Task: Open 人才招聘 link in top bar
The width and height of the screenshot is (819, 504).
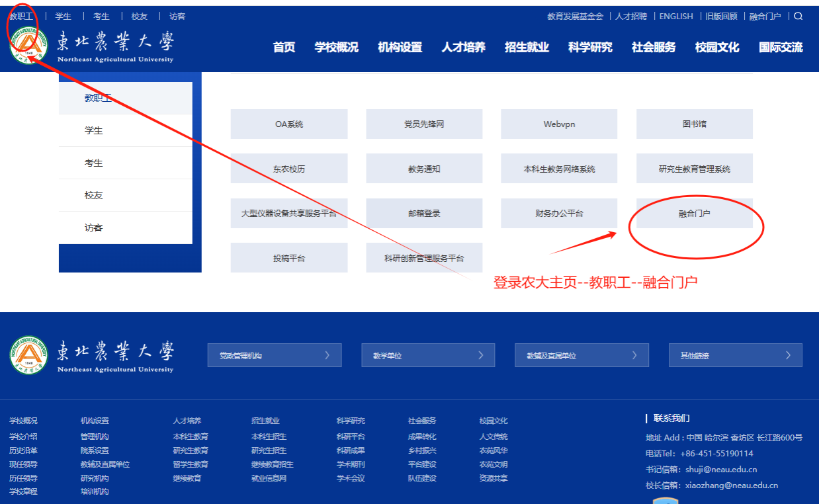Action: [x=631, y=17]
